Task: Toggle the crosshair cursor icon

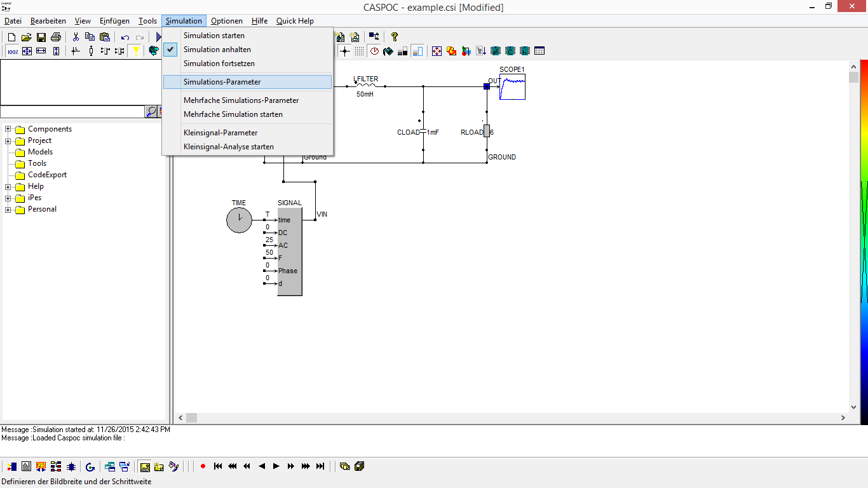Action: tap(344, 51)
